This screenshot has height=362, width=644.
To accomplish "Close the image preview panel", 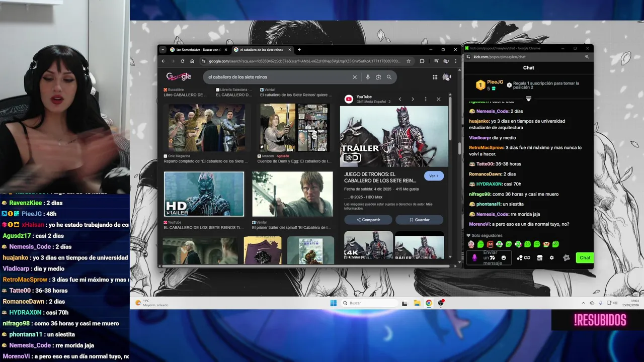I will click(x=438, y=99).
